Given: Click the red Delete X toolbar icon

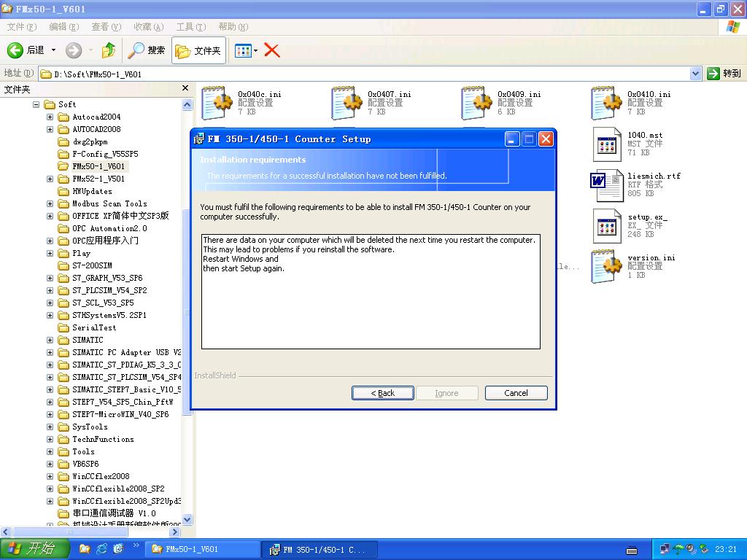Looking at the screenshot, I should click(272, 50).
